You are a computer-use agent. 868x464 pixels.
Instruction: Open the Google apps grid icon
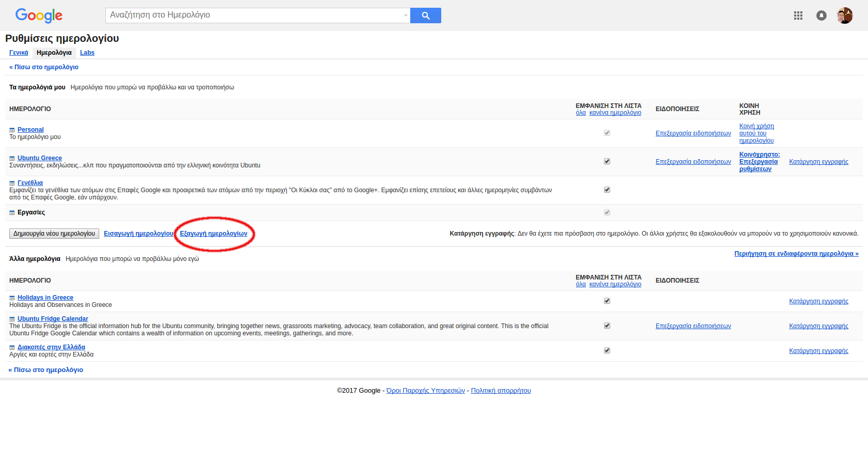pyautogui.click(x=798, y=16)
